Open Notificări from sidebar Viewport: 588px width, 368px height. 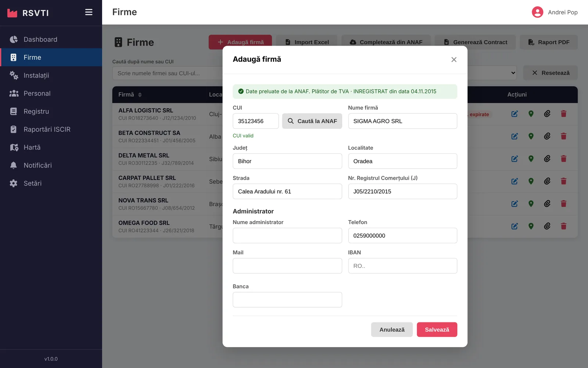pos(51,166)
